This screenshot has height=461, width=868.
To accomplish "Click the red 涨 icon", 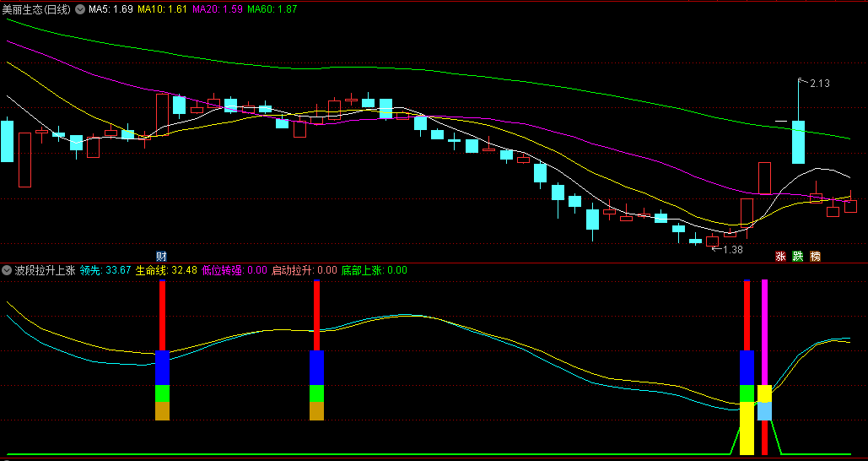I will click(780, 256).
